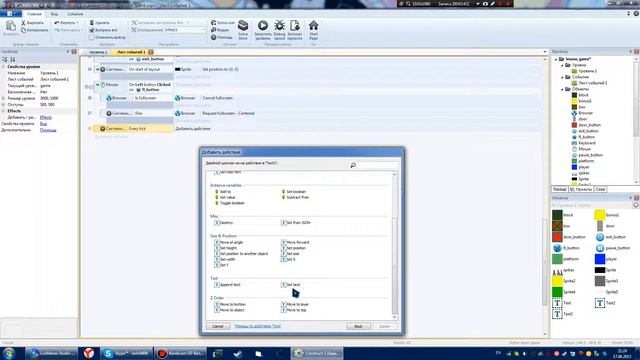The image size is (640, 360).
Task: Click the search field in action dialog
Action: (373, 165)
